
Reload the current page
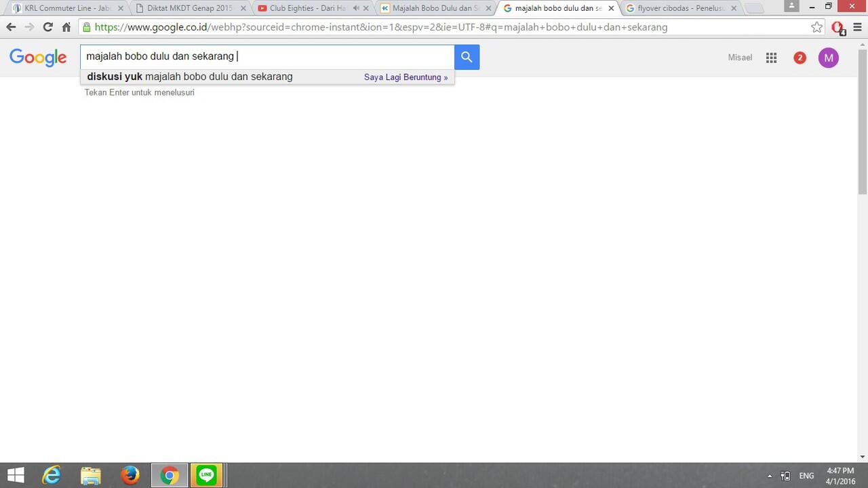coord(47,27)
